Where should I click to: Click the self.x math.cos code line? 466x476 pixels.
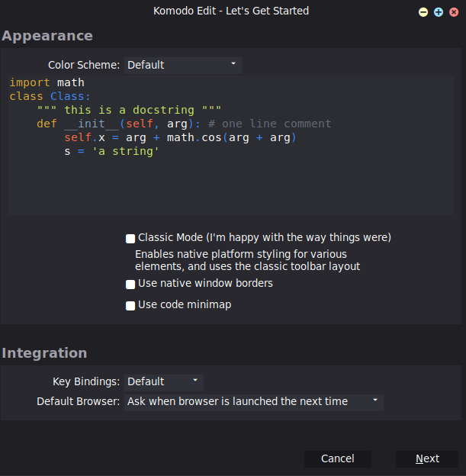(180, 137)
